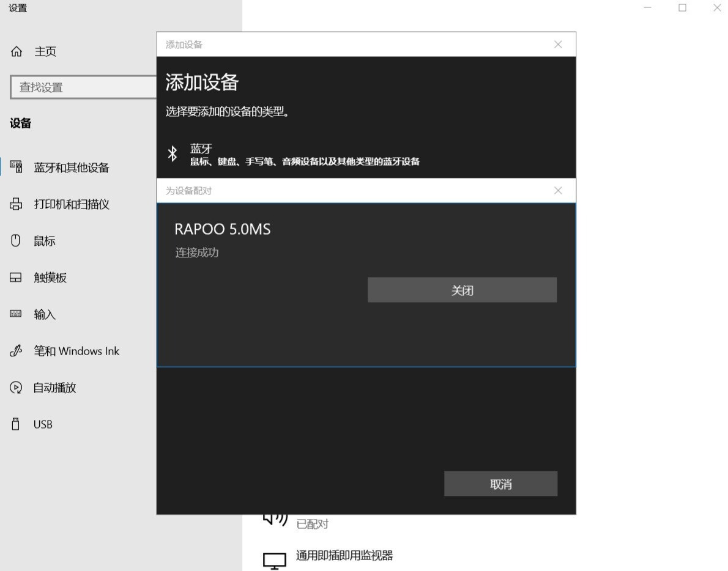Select the 笔和 Windows Ink pen icon
The width and height of the screenshot is (728, 571).
click(16, 351)
